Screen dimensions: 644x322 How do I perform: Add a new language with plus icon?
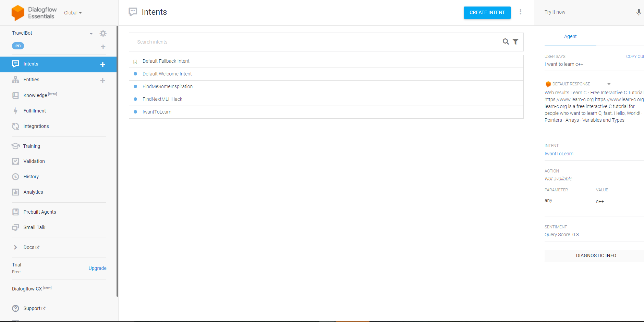tap(103, 47)
